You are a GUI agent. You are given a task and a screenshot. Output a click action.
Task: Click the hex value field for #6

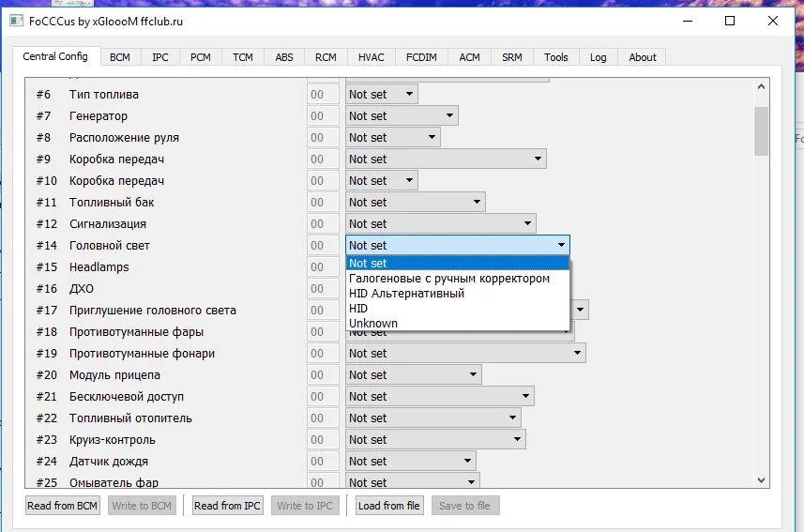(x=323, y=95)
